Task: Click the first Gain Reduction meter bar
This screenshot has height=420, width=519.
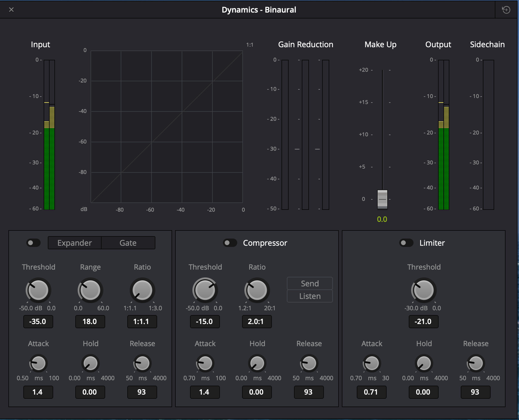Action: [x=285, y=135]
